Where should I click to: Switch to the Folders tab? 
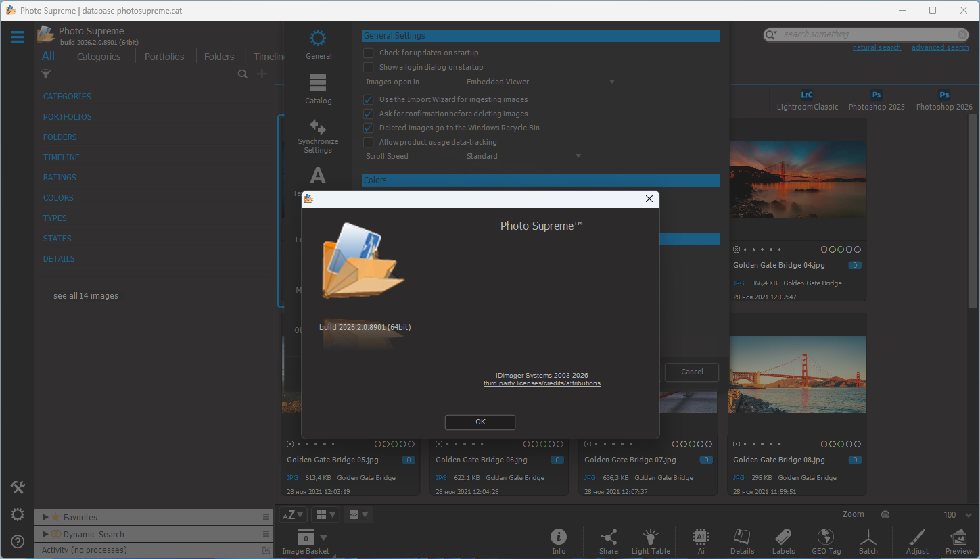click(x=219, y=57)
